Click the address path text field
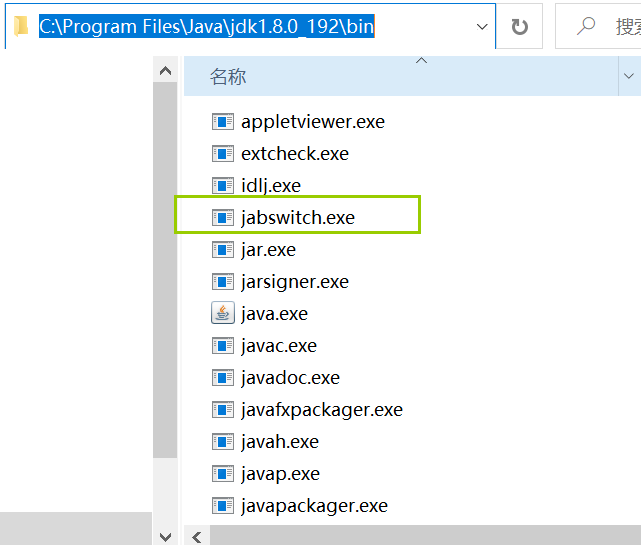Screen dimensions: 641x545 [250, 27]
